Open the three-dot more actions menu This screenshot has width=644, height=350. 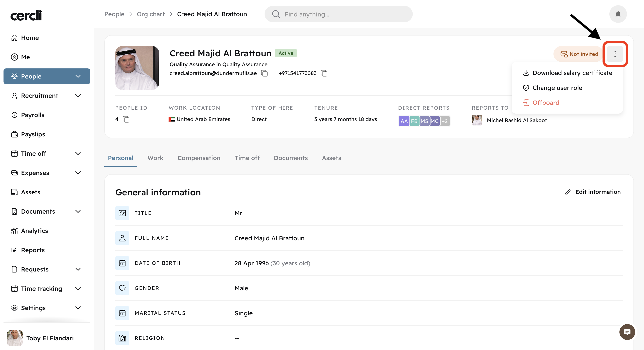[615, 54]
